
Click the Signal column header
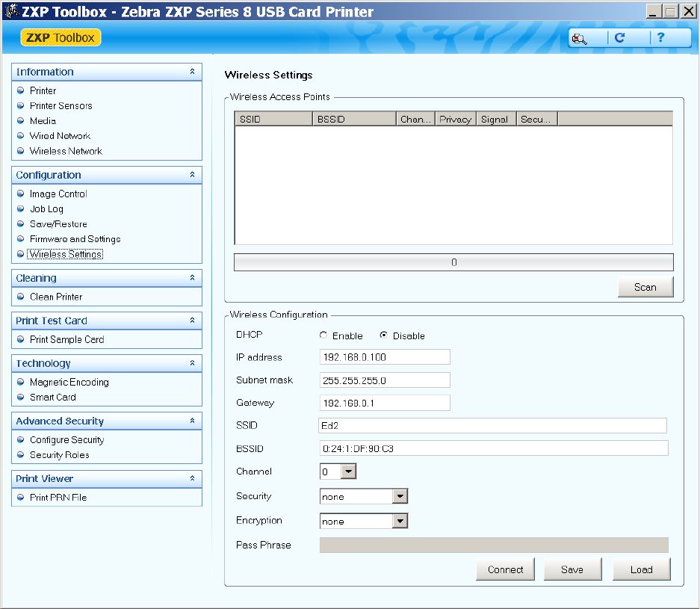tap(496, 120)
